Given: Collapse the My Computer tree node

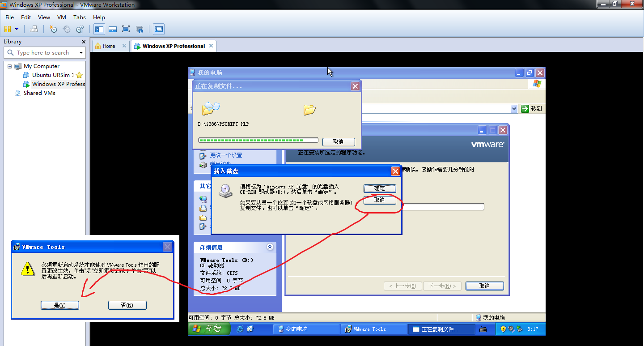Looking at the screenshot, I should click(9, 66).
